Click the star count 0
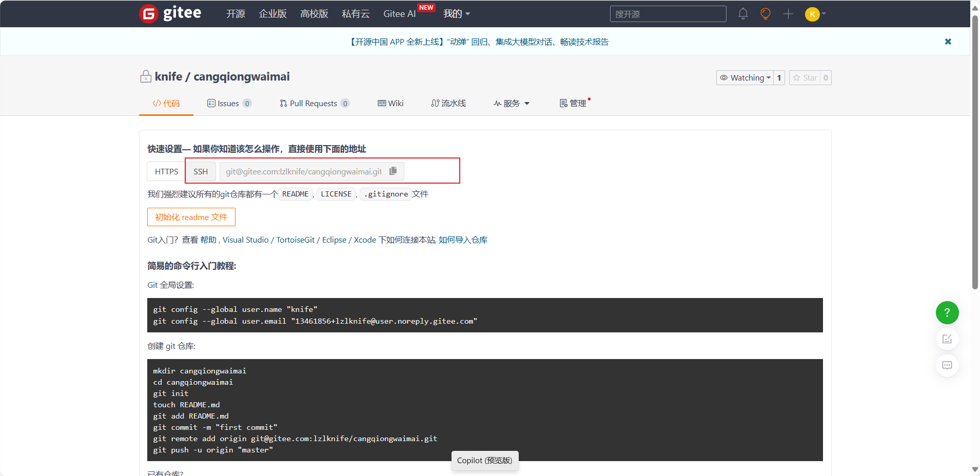 (x=826, y=77)
